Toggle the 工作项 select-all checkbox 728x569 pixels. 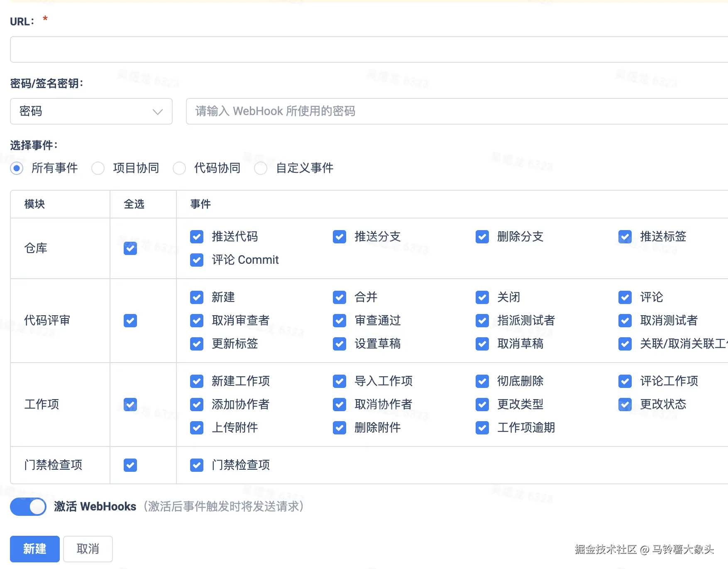click(x=130, y=405)
